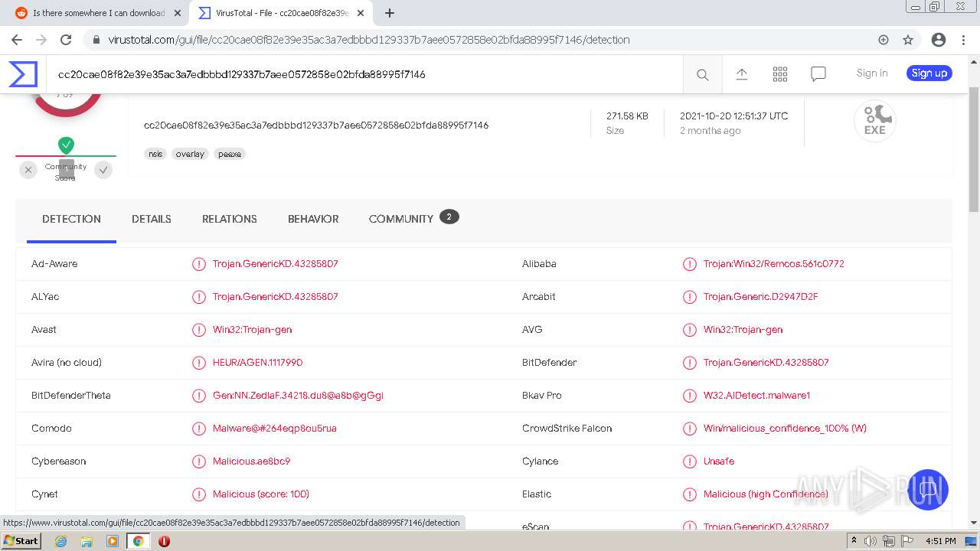Click the nsis tag

(x=155, y=154)
